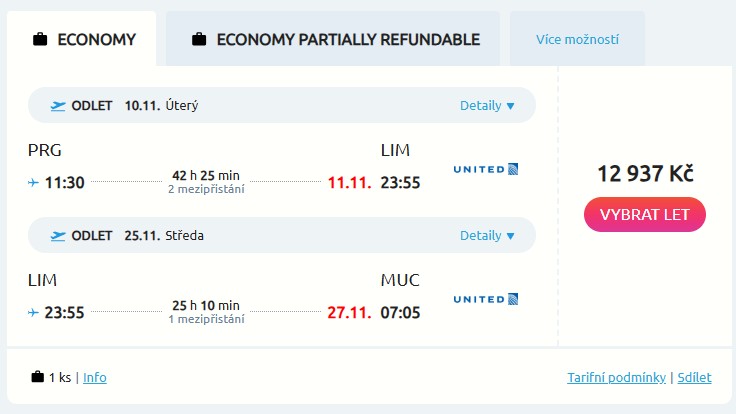
Task: Expand Detaily for the 10.11. outbound flight
Action: pos(487,106)
